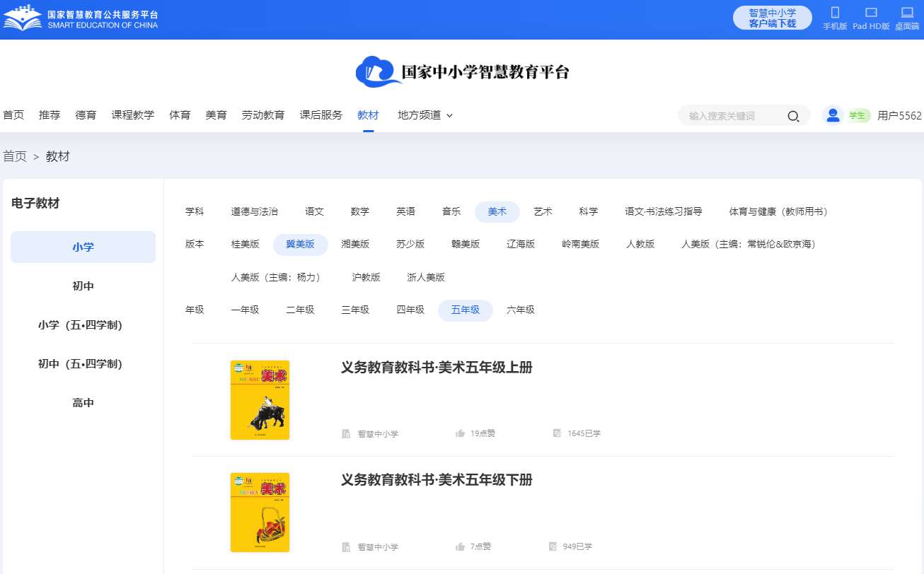Filter by 五年级 grade
The width and height of the screenshot is (924, 574).
pyautogui.click(x=466, y=310)
